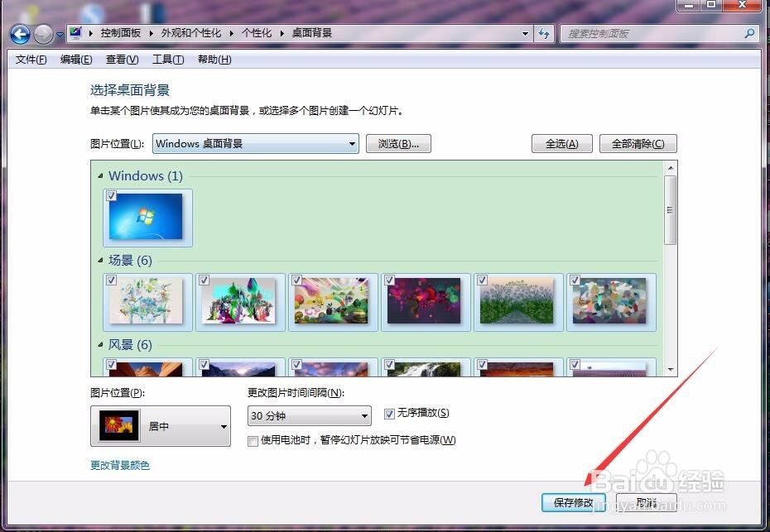The image size is (770, 532).
Task: Click the search magnifier icon
Action: tap(749, 33)
